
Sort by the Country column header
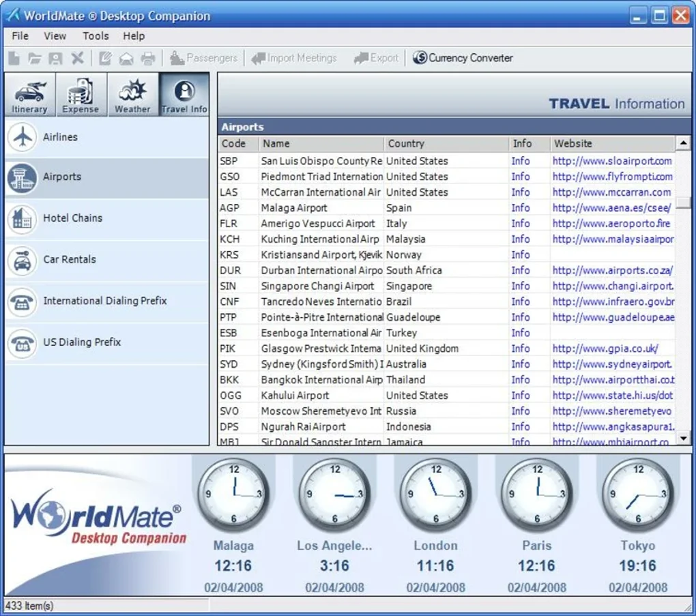point(446,144)
